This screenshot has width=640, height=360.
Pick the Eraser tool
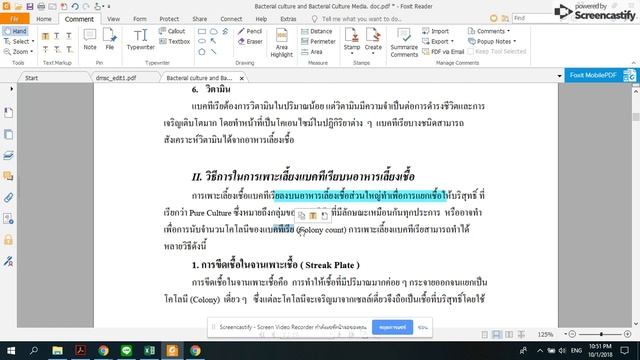coord(250,41)
